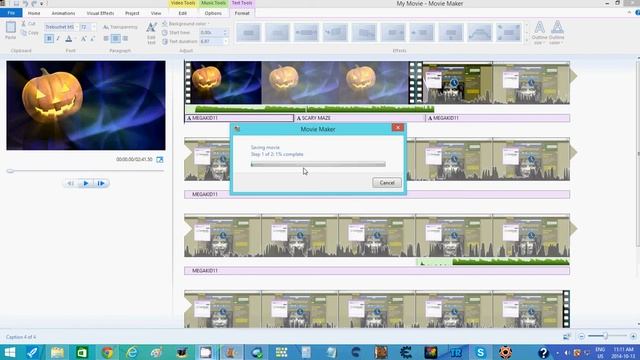The image size is (640, 360).
Task: Switch to the Visual Effects tab
Action: click(x=100, y=13)
